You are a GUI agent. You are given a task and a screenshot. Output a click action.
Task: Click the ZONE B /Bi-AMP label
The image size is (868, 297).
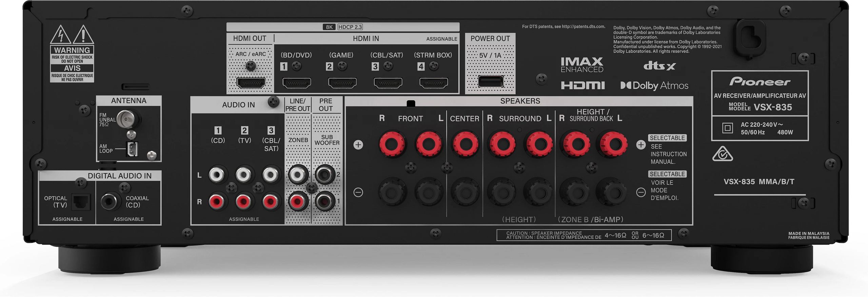click(591, 219)
